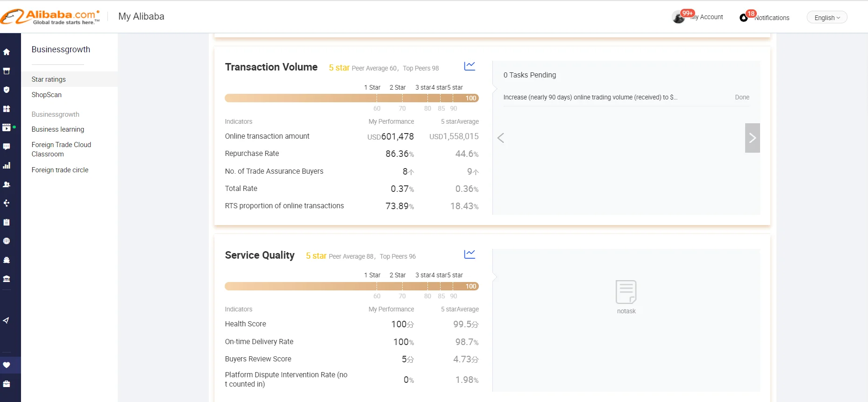Open the Business learning link
The height and width of the screenshot is (402, 868).
click(x=58, y=129)
